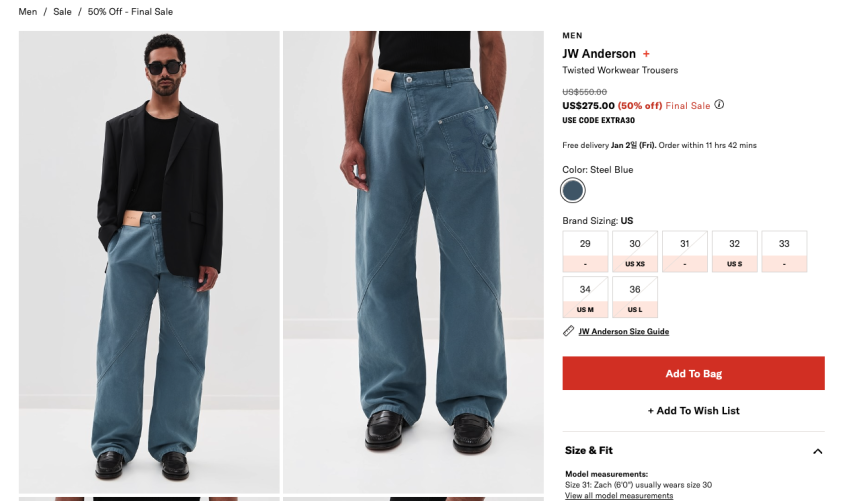
Task: Click the Add To Bag button
Action: (693, 373)
